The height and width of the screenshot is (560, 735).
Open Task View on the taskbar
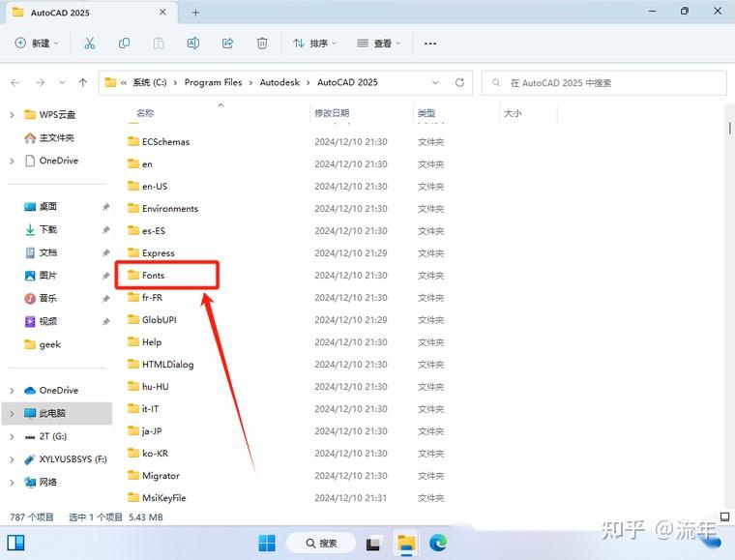tap(373, 544)
